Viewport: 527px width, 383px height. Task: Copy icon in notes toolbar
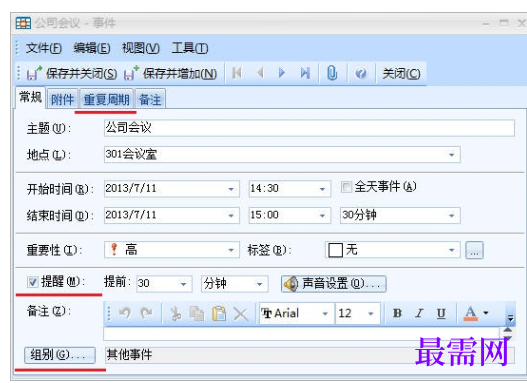coord(197,314)
